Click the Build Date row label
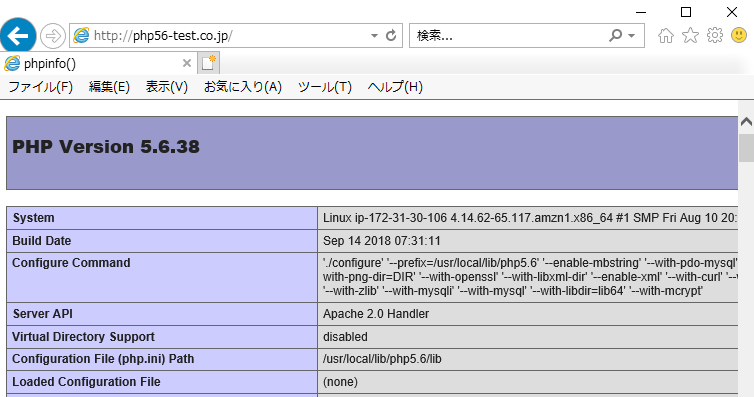The image size is (754, 397). [x=42, y=241]
